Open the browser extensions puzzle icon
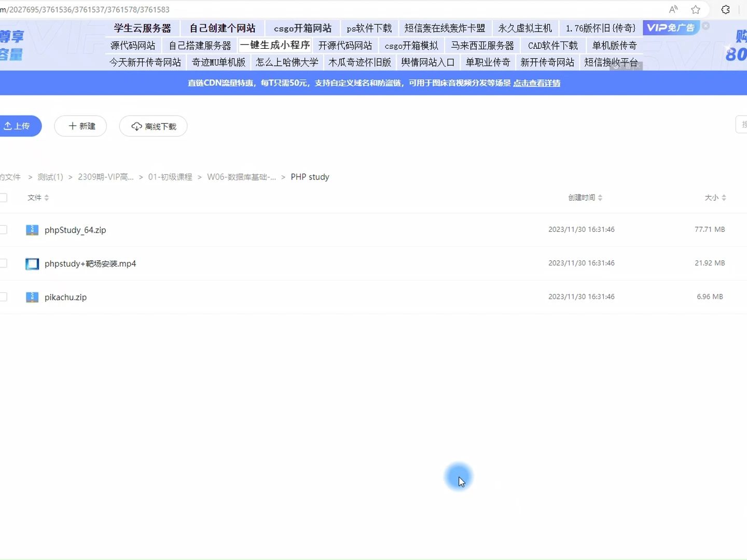The image size is (747, 560). pos(726,9)
